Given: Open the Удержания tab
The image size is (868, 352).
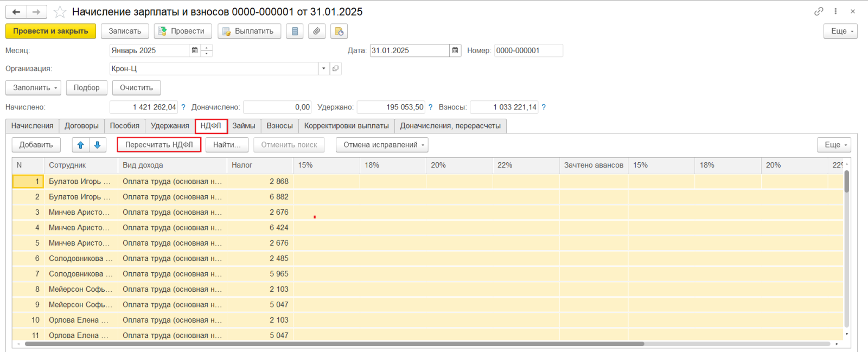Looking at the screenshot, I should pos(170,126).
